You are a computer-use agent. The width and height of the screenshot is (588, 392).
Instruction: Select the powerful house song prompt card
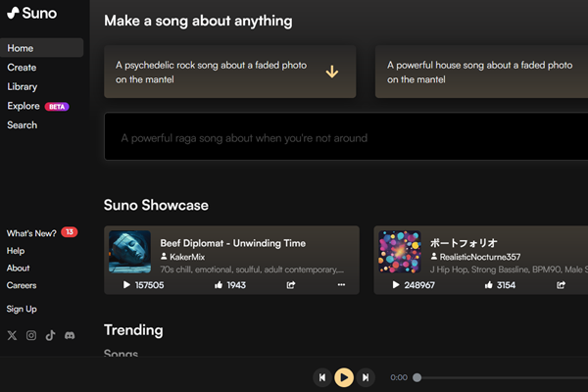[481, 72]
